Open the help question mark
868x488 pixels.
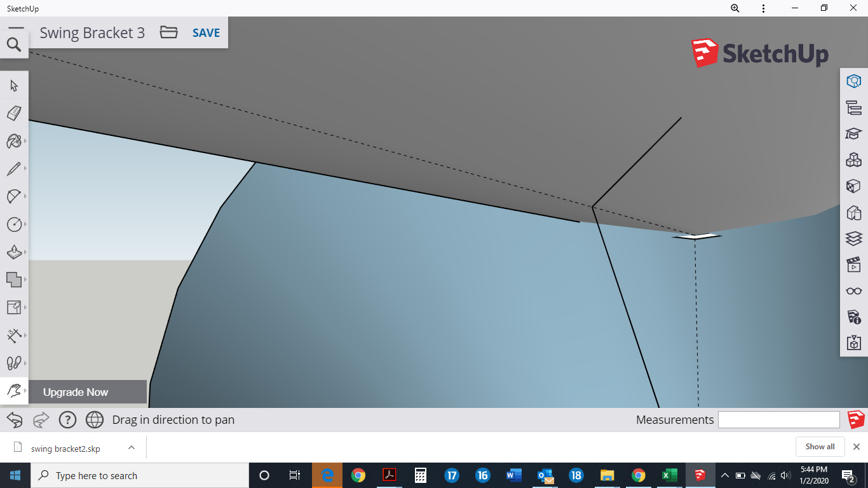pyautogui.click(x=67, y=419)
